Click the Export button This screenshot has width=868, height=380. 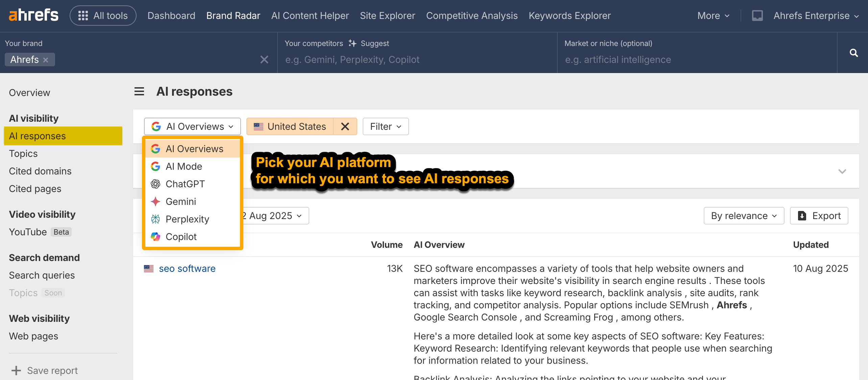click(819, 216)
